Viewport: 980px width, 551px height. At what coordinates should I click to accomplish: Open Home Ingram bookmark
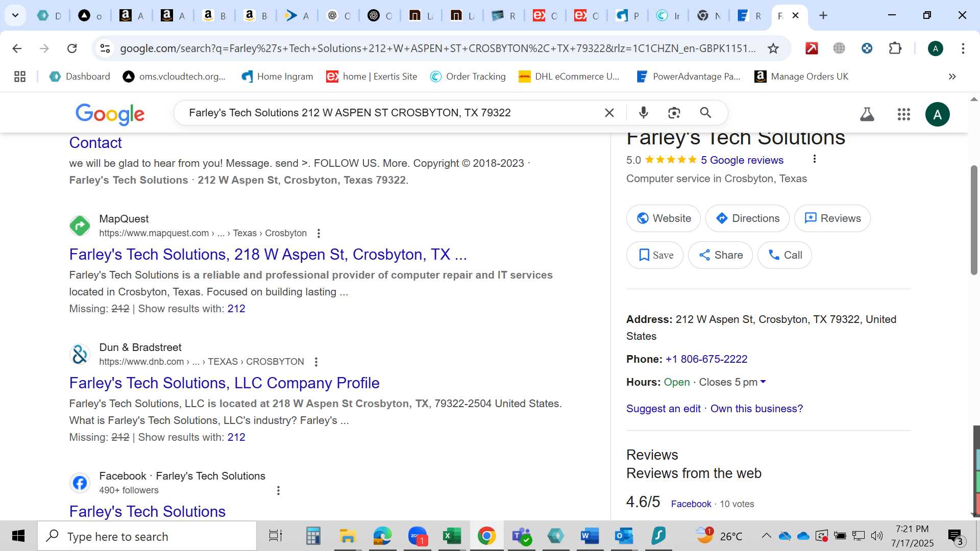[x=277, y=77]
